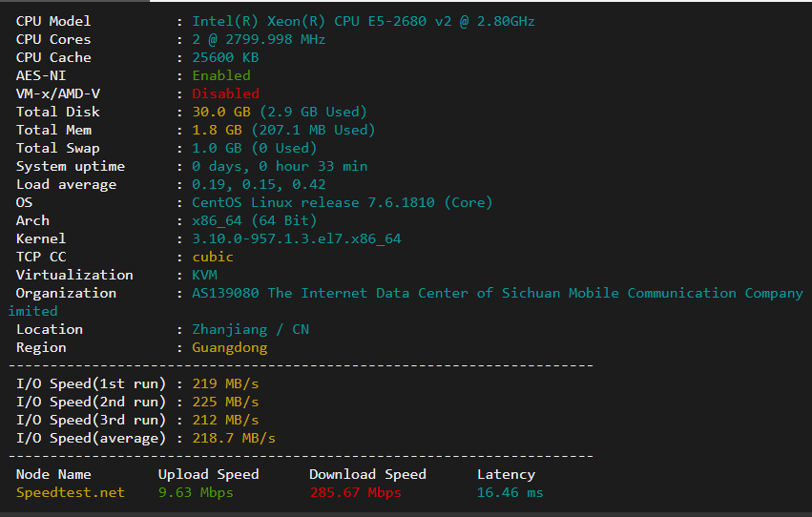Viewport: 812px width, 517px height.
Task: Click the I/O Speed(average) label
Action: pyautogui.click(x=92, y=438)
